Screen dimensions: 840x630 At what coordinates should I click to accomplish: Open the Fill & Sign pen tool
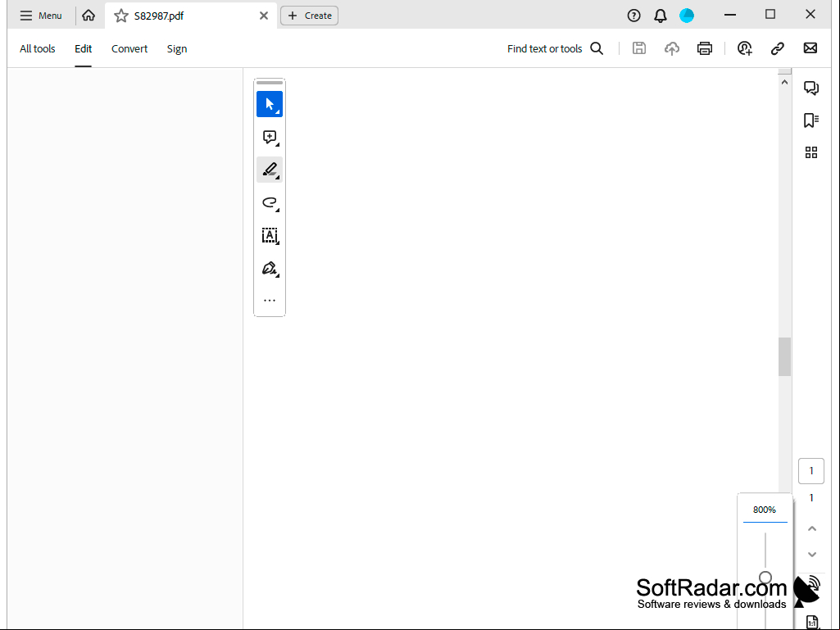coord(270,269)
